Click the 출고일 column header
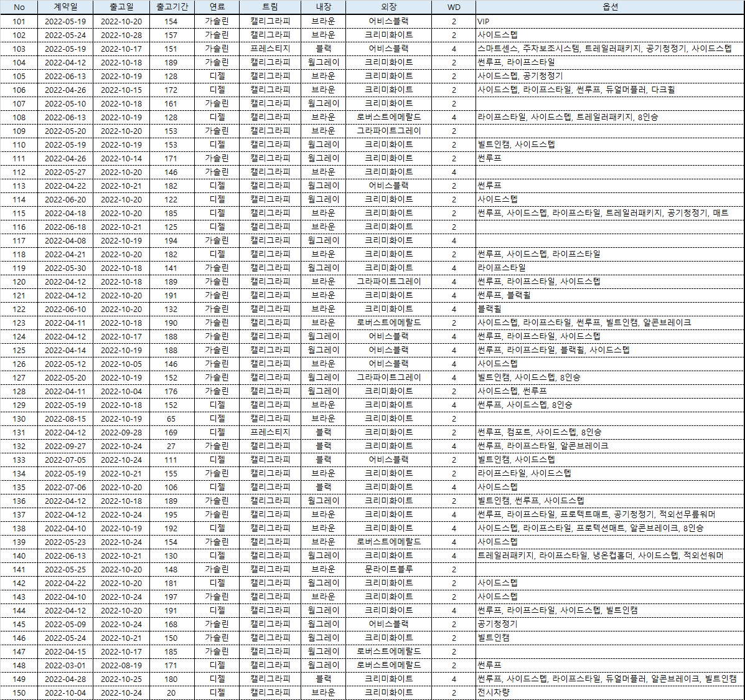Screen dimensions: 745x700 pyautogui.click(x=121, y=7)
